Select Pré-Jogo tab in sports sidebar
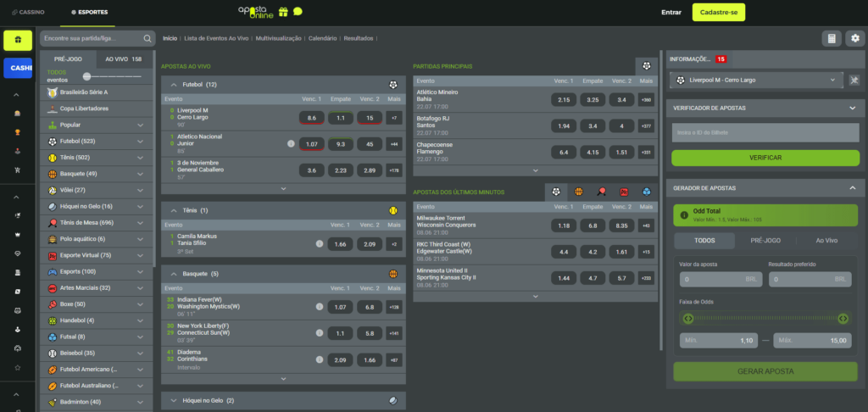The image size is (868, 412). click(x=68, y=58)
